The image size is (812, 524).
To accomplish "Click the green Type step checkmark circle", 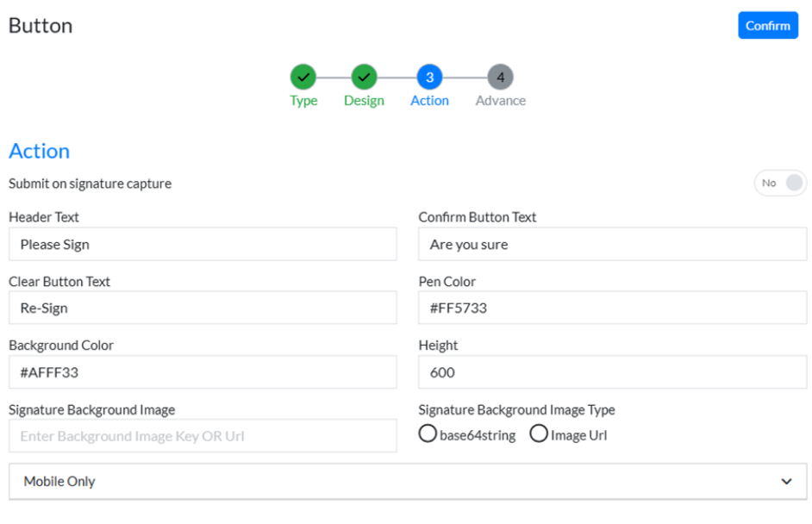I will (303, 78).
